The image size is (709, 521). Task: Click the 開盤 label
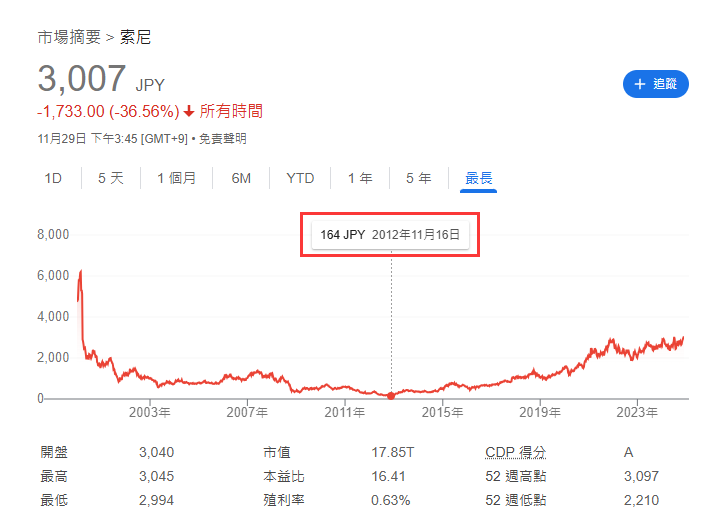tap(54, 452)
